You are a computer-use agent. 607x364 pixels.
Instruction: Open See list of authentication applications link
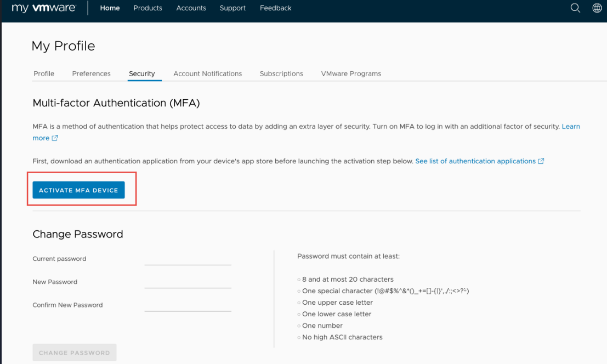pyautogui.click(x=475, y=161)
